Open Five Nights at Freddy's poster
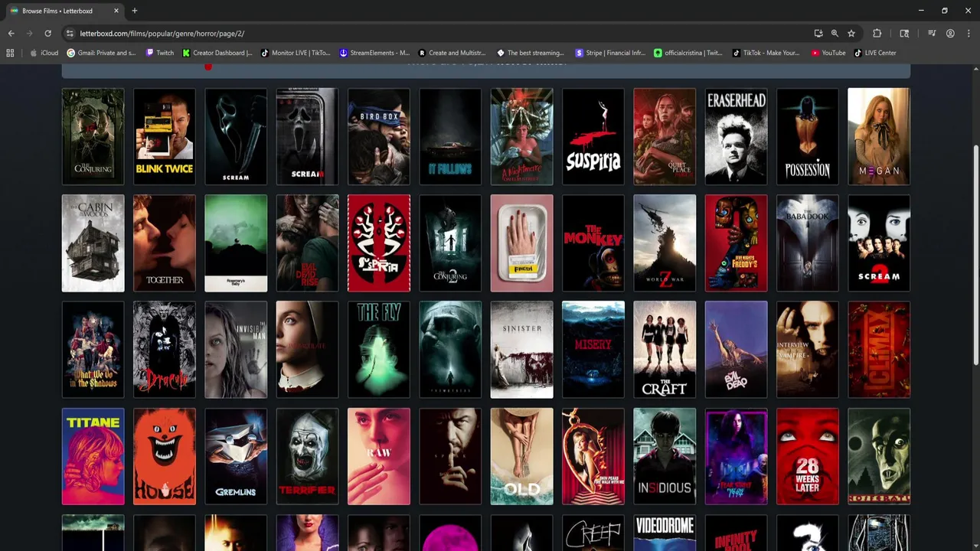This screenshot has height=551, width=980. pos(736,243)
